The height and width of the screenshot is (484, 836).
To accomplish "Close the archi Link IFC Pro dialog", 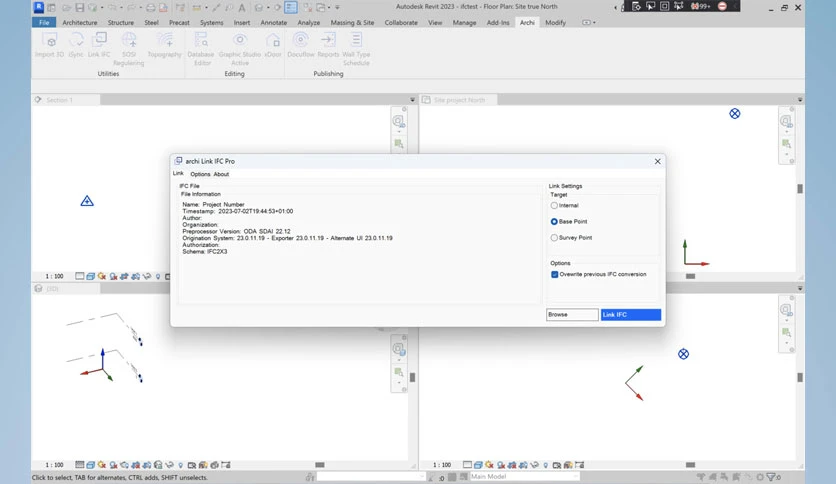I will pos(657,161).
